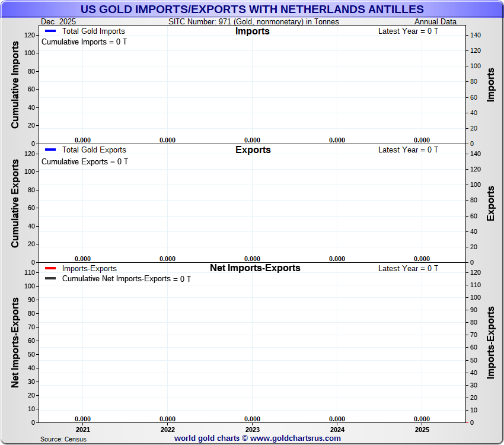Viewport: 504px width, 445px height.
Task: Click the 0.000 Net value for 2025
Action: [x=422, y=419]
